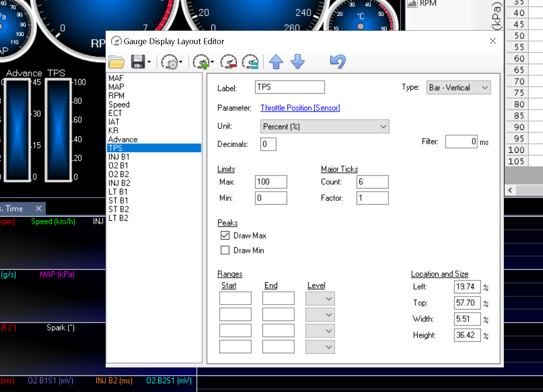Click the gauge icon with teal bars

point(251,62)
